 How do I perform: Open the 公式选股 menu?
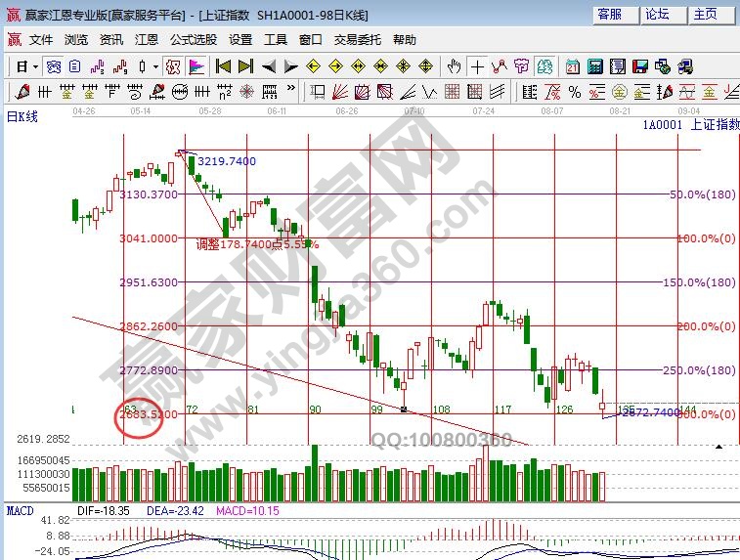point(194,40)
